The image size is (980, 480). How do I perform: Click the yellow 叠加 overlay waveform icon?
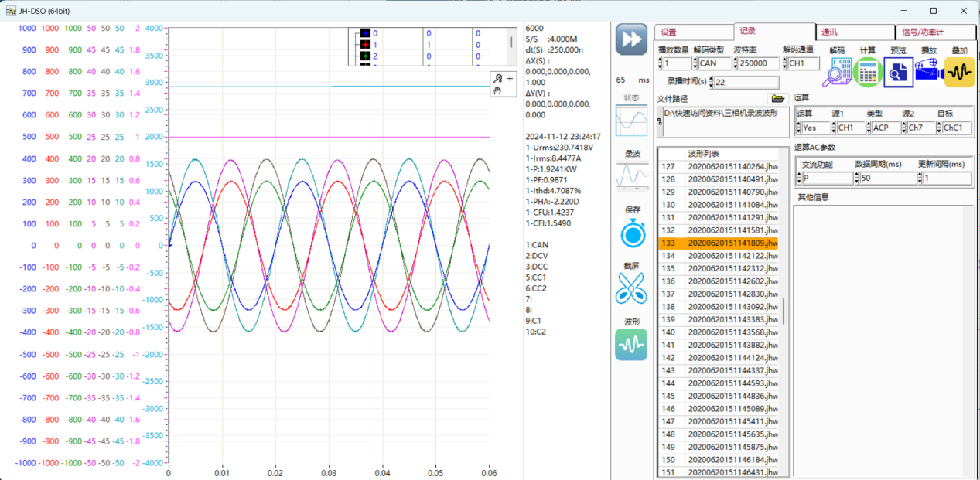pyautogui.click(x=959, y=73)
